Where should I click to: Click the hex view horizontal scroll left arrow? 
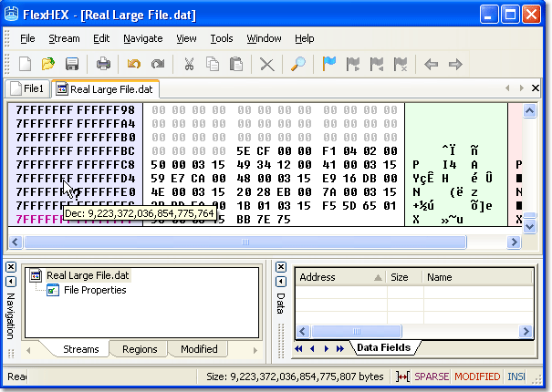coord(16,242)
